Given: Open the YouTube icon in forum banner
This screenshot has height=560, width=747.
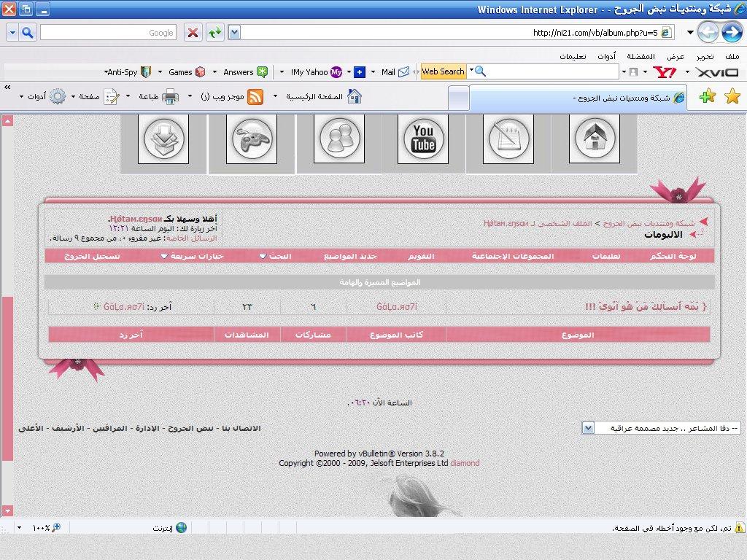Looking at the screenshot, I should click(423, 139).
